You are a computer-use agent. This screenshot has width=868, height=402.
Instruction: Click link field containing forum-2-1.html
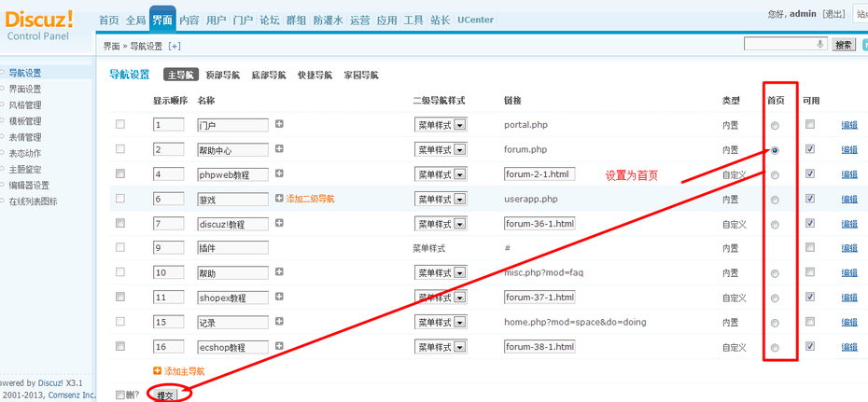pyautogui.click(x=539, y=174)
